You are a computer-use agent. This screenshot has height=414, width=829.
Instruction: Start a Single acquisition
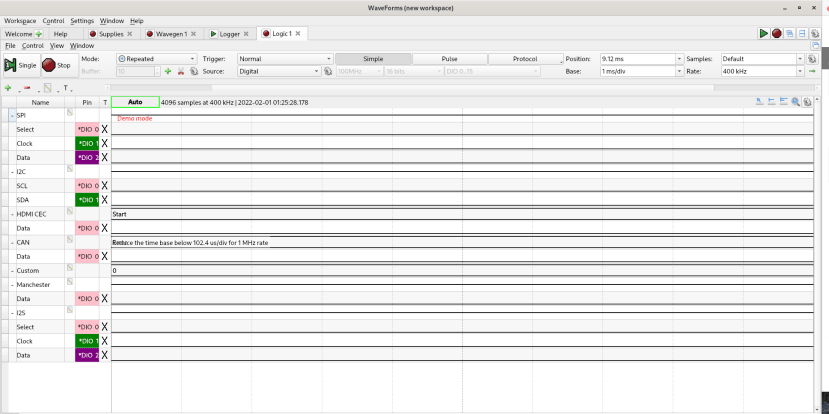21,65
